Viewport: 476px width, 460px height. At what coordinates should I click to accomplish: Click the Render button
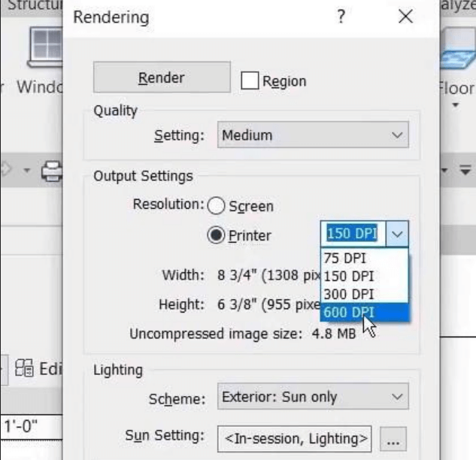point(162,77)
